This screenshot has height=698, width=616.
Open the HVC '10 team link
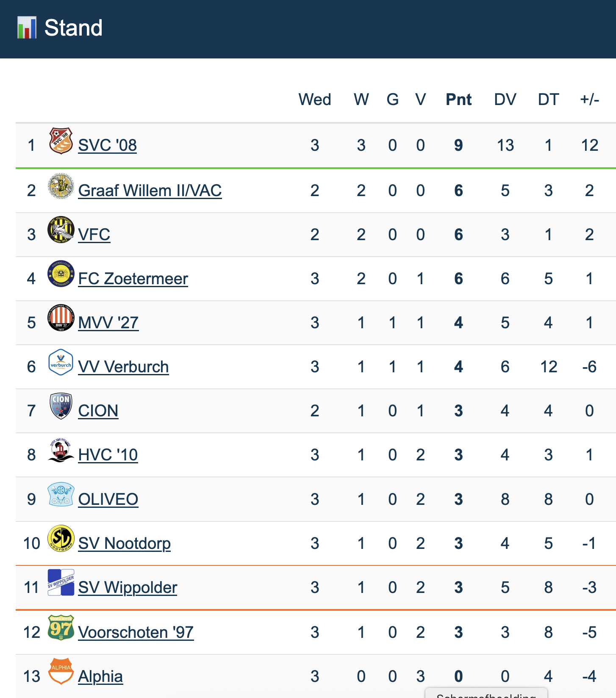(x=108, y=455)
